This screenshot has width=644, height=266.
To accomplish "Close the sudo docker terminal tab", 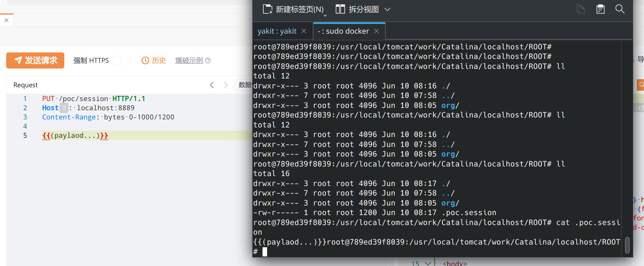I will (x=377, y=31).
